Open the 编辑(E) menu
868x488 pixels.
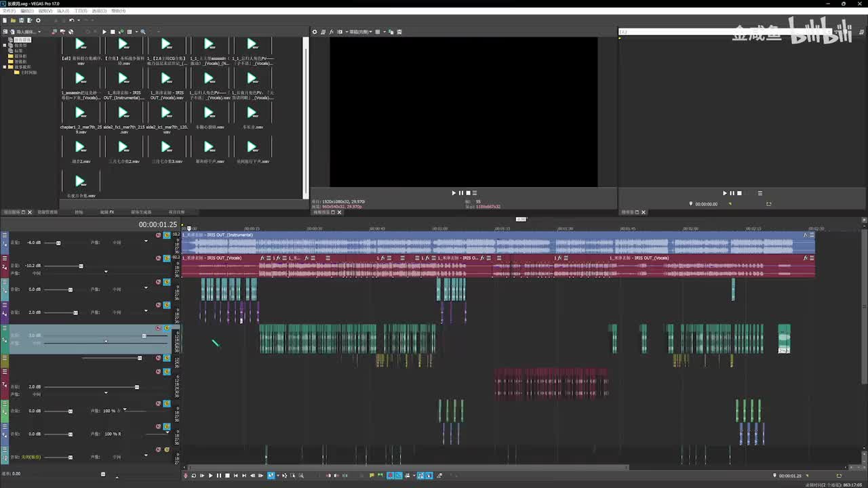[27, 11]
